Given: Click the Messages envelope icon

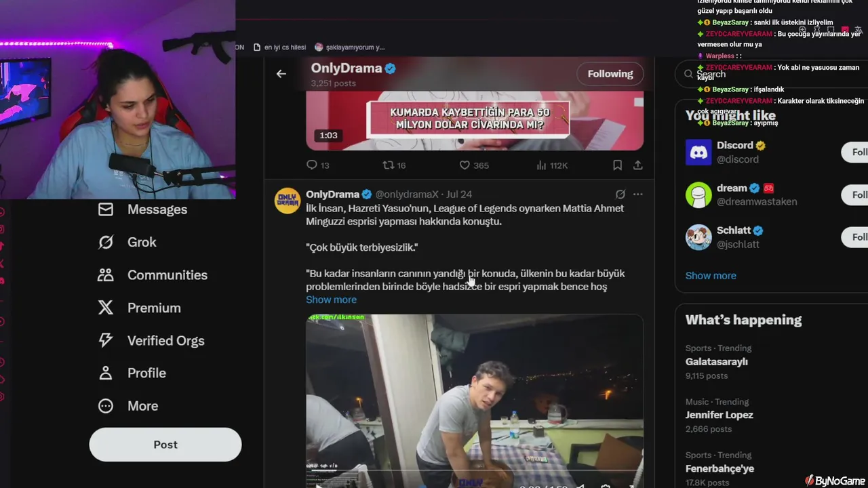Looking at the screenshot, I should pos(106,209).
